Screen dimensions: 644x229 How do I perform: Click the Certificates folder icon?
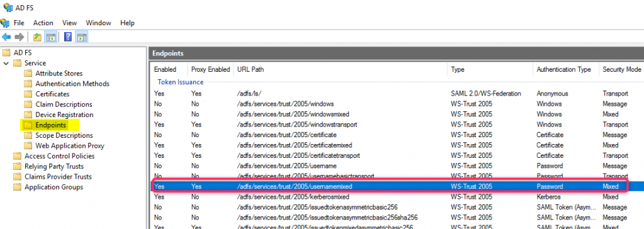[x=28, y=94]
